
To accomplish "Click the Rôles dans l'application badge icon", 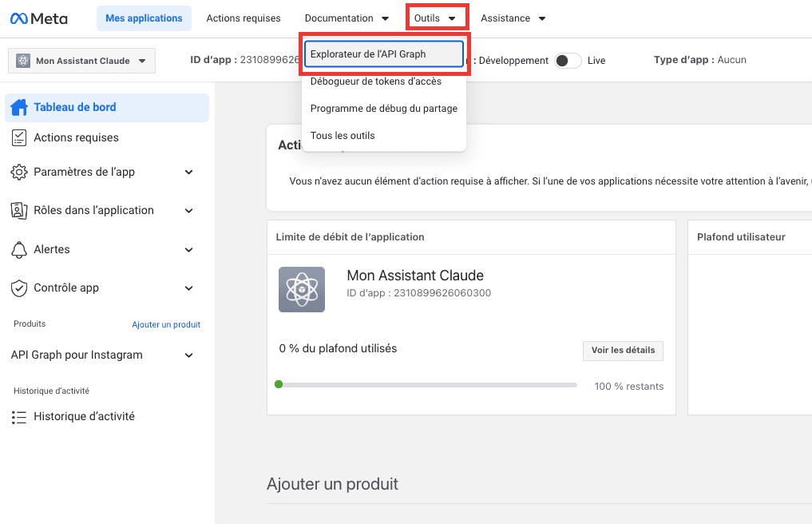I will click(19, 210).
